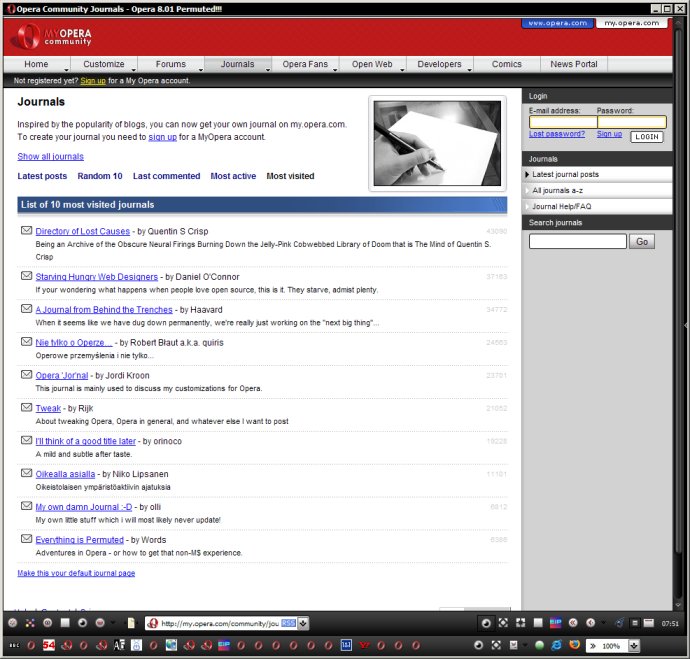Click the E-mail address input field
Screen dimensions: 690x659
[x=561, y=122]
